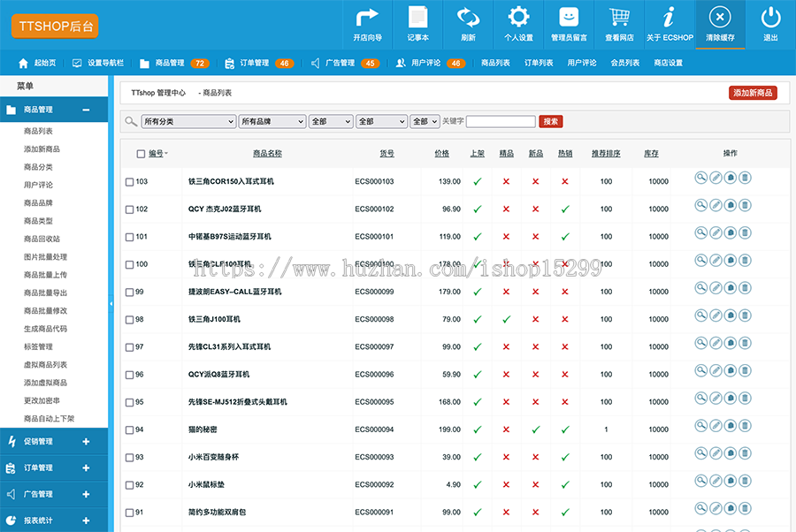Open 商品回收站 in sidebar menu
Viewport: 796px width, 532px height.
click(x=42, y=239)
